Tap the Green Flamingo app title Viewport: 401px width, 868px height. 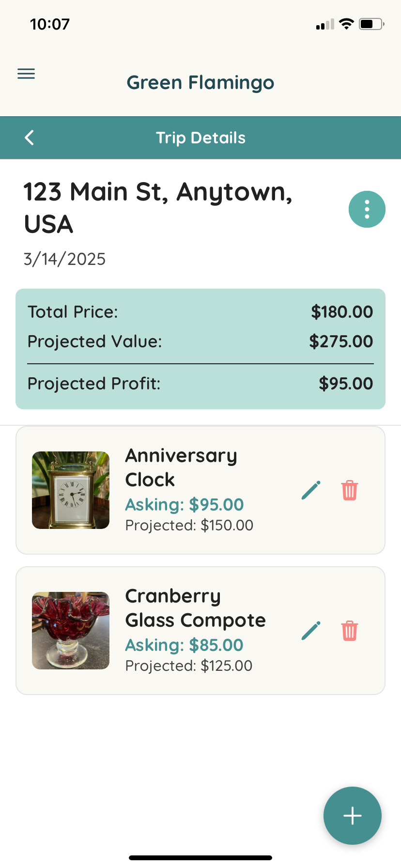click(x=200, y=82)
